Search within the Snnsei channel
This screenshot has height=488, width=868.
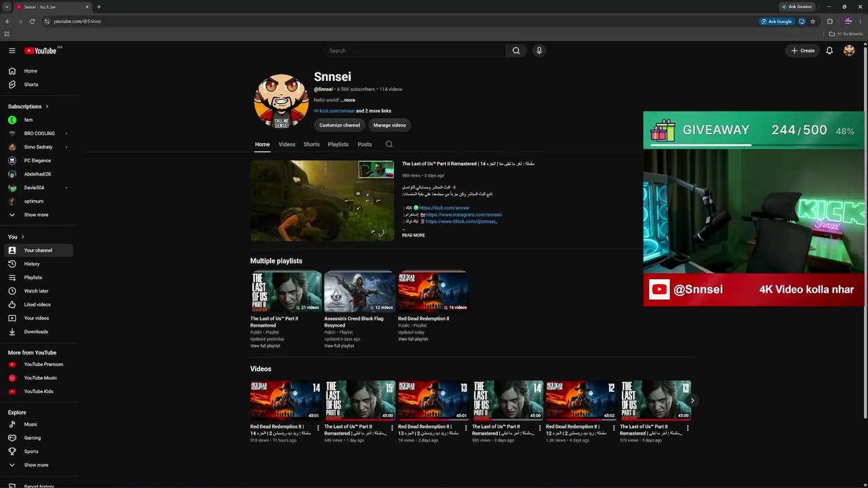389,144
